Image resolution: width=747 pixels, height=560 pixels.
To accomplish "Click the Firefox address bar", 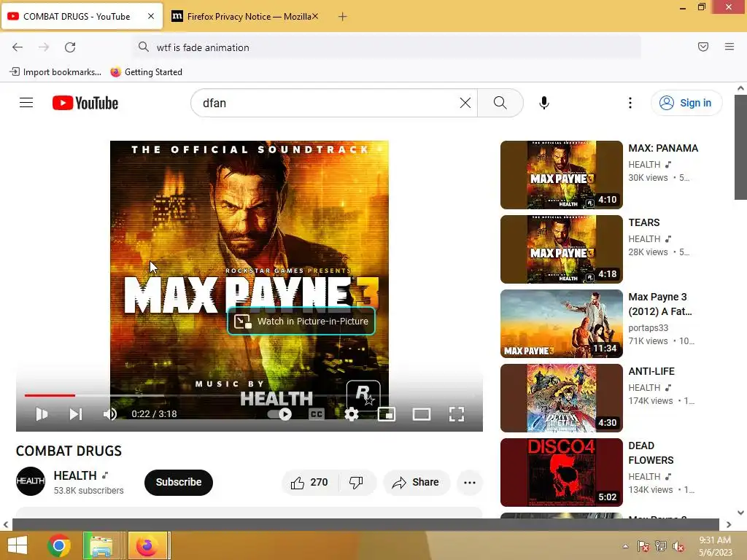I will [x=387, y=47].
